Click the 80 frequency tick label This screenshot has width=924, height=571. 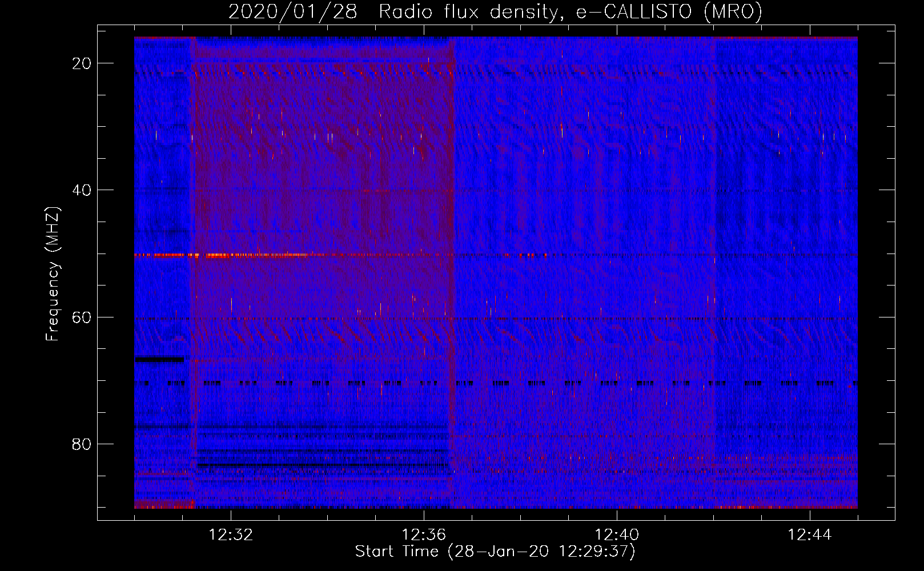pos(82,444)
